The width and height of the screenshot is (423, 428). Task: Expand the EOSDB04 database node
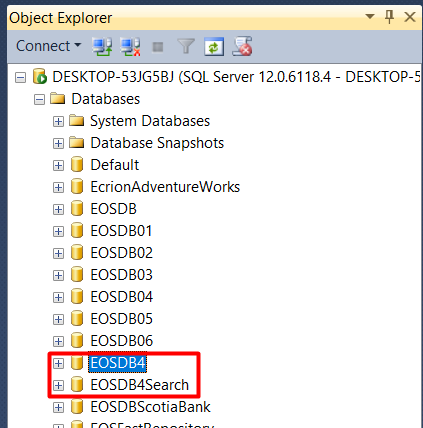pos(58,297)
